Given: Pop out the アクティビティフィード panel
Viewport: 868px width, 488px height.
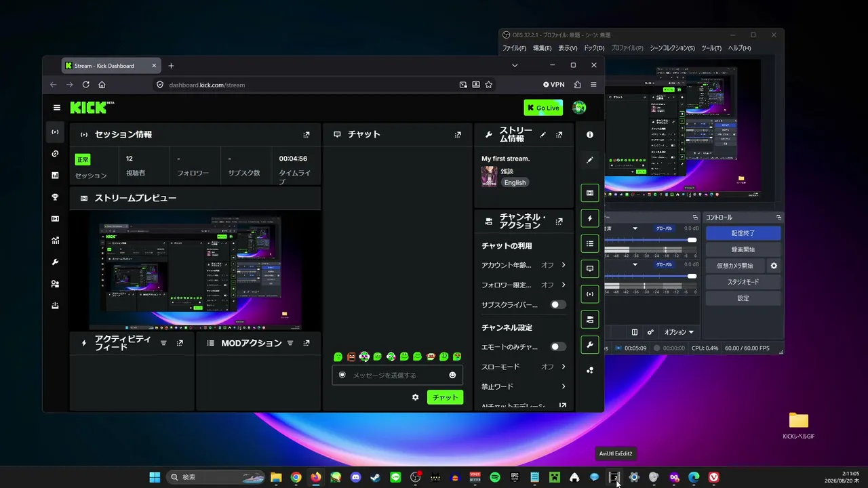Looking at the screenshot, I should [180, 344].
